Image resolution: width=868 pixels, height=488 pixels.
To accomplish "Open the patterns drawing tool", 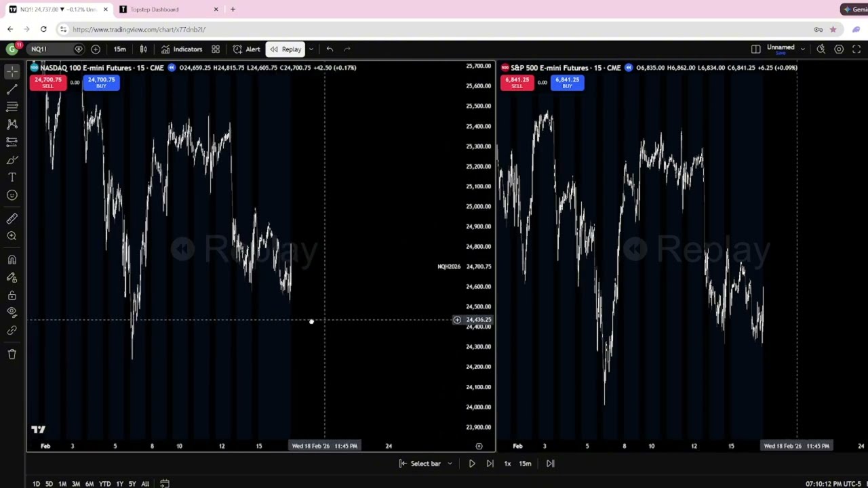I will [12, 124].
